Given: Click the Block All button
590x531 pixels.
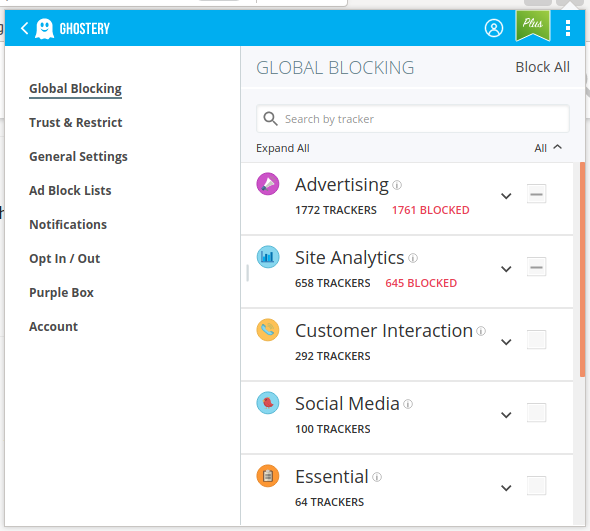Looking at the screenshot, I should 542,67.
